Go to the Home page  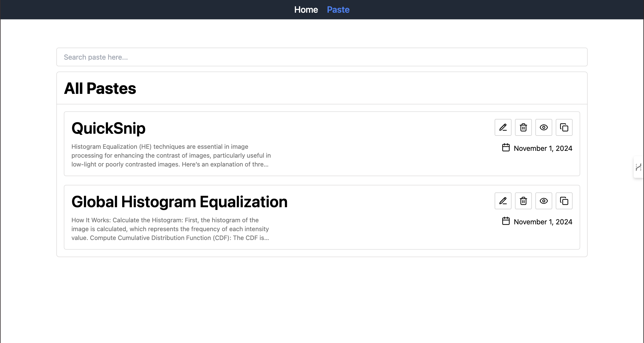306,10
